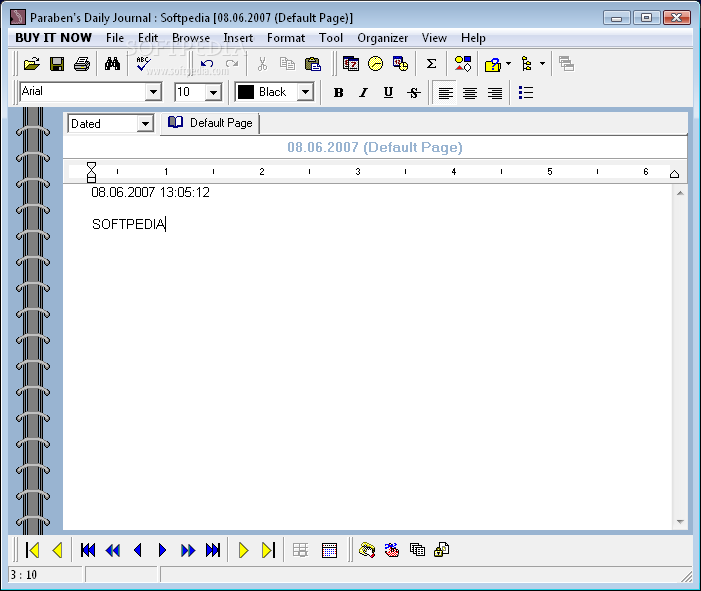Click the colored shapes icon
The width and height of the screenshot is (701, 591).
(x=463, y=64)
